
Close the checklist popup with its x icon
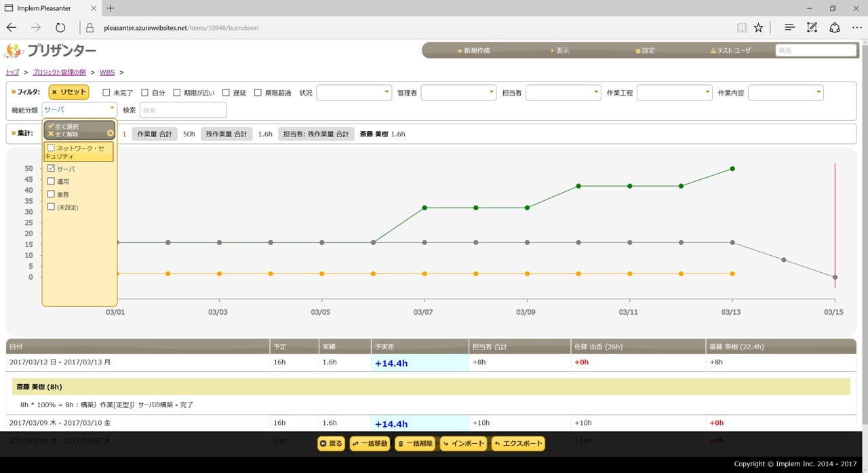pyautogui.click(x=111, y=133)
